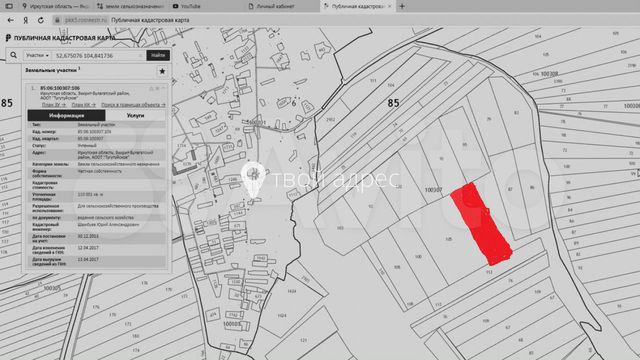The width and height of the screenshot is (640, 360).
Task: Click the Найти search button
Action: (x=158, y=55)
